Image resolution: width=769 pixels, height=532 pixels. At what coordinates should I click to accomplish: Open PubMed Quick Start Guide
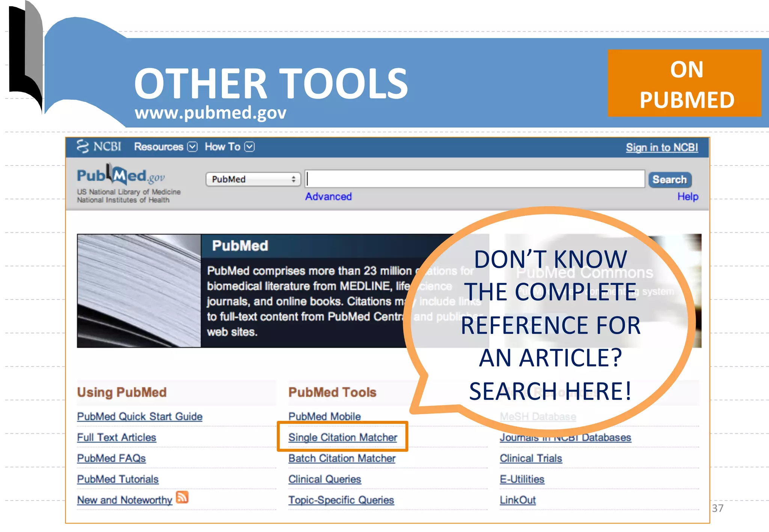(140, 416)
